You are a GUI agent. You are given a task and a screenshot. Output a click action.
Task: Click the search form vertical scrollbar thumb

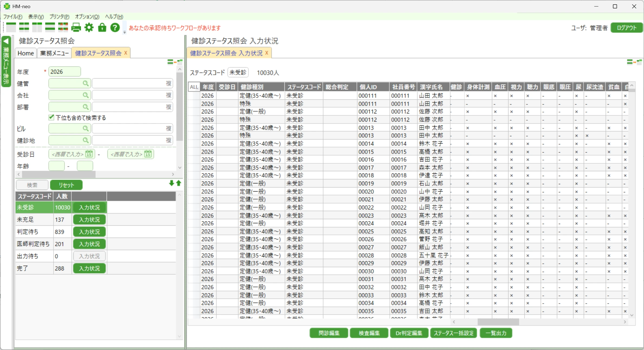tap(179, 106)
